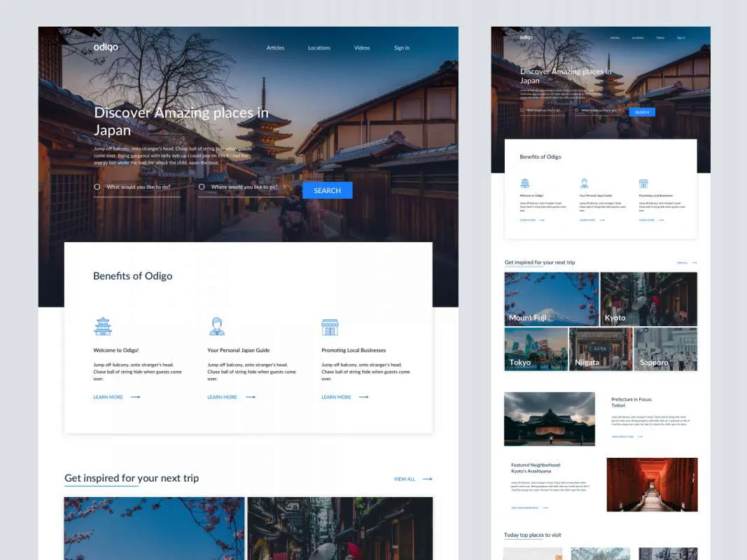Open the Tokyo destination thumbnail
This screenshot has width=747, height=560.
536,349
